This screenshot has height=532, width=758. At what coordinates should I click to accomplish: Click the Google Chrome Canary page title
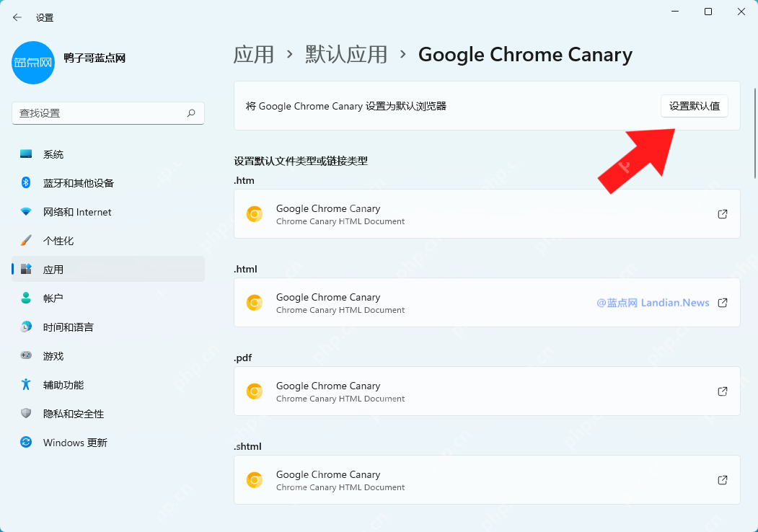(x=525, y=55)
